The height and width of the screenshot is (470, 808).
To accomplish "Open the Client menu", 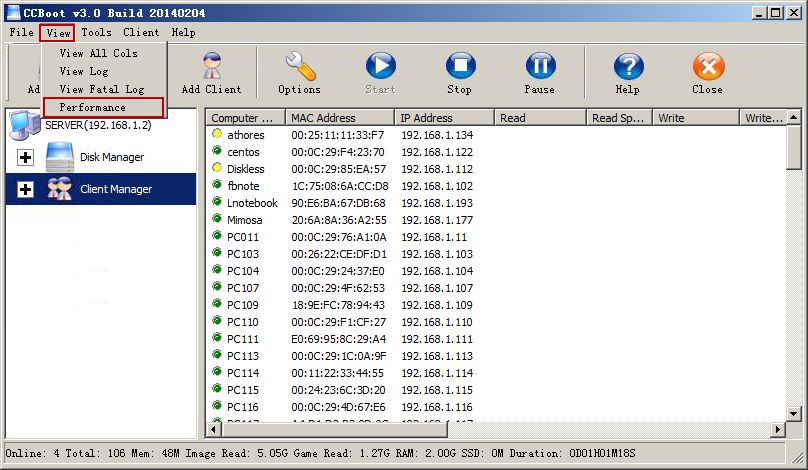I will (x=141, y=32).
